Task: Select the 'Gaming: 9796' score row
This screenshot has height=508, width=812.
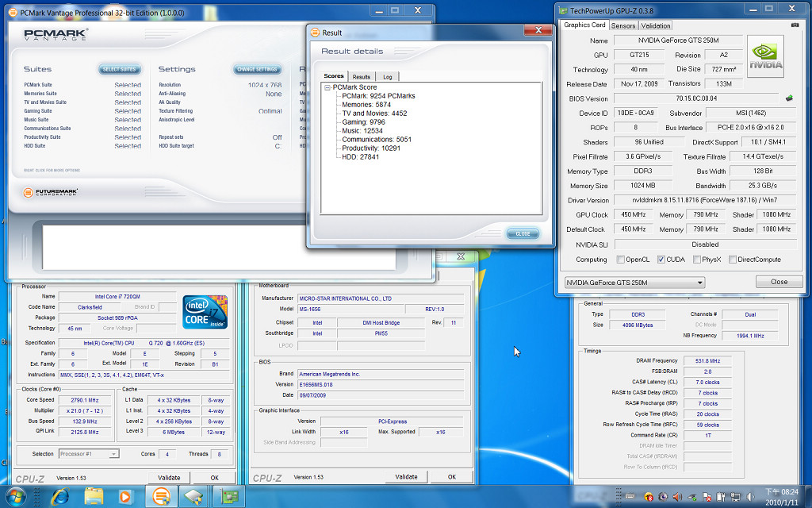Action: (363, 122)
